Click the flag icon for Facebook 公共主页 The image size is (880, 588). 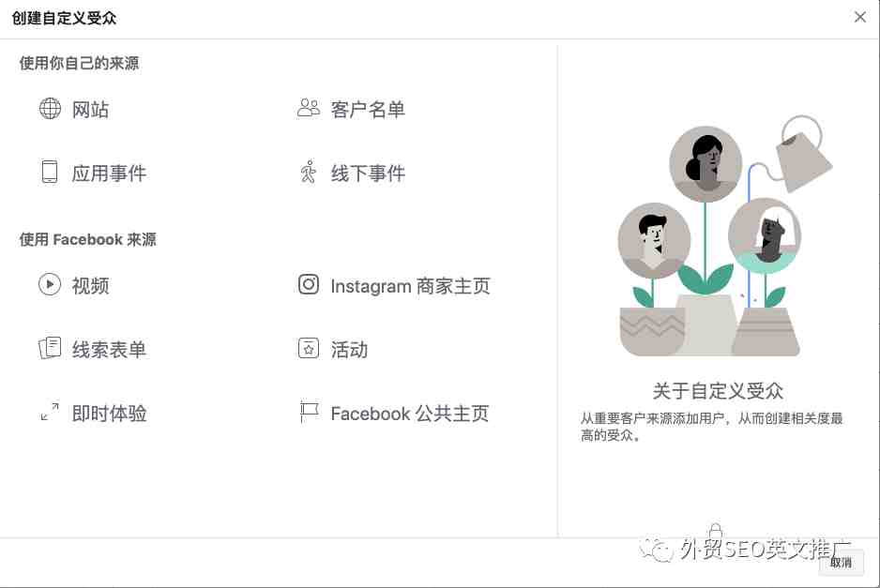[309, 412]
